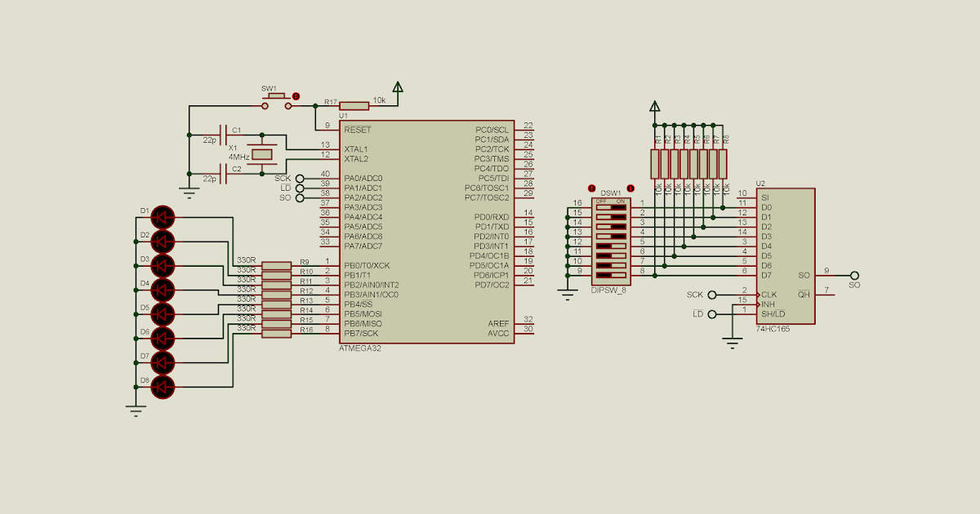The height and width of the screenshot is (514, 980).
Task: Select 330R resistor R12
Action: [276, 295]
